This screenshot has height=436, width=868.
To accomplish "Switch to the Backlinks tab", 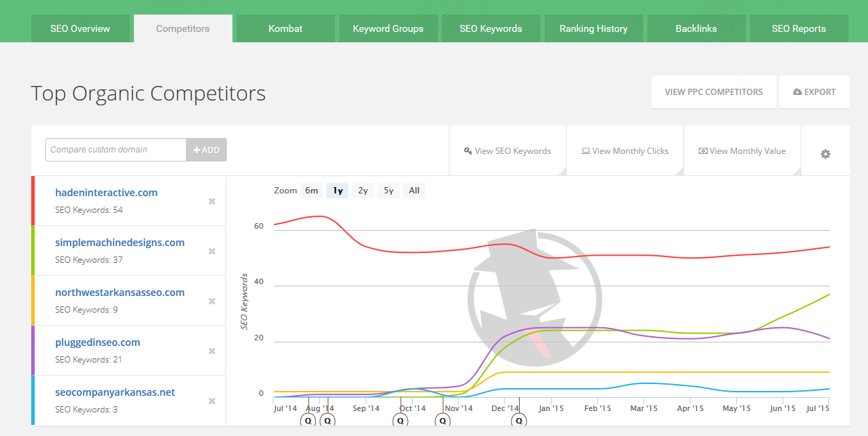I will 697,28.
